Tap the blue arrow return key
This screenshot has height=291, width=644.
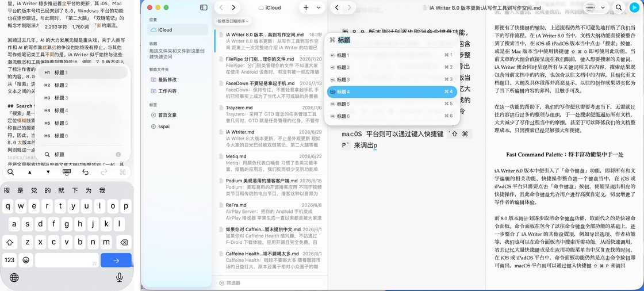click(116, 260)
